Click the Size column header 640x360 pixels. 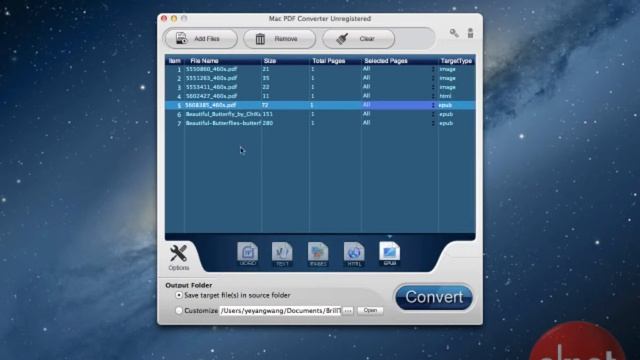tap(270, 61)
